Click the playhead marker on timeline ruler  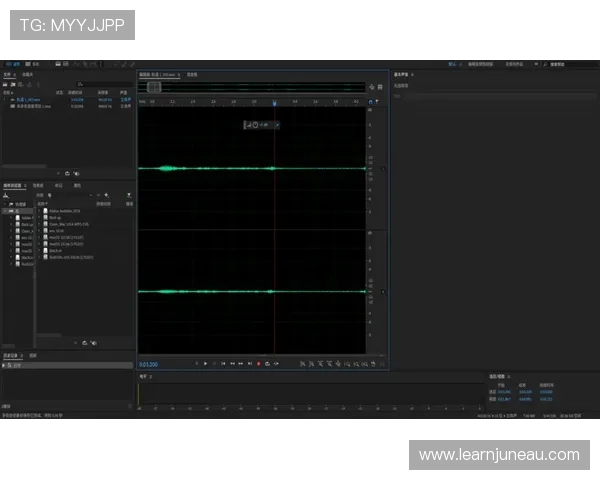(274, 102)
